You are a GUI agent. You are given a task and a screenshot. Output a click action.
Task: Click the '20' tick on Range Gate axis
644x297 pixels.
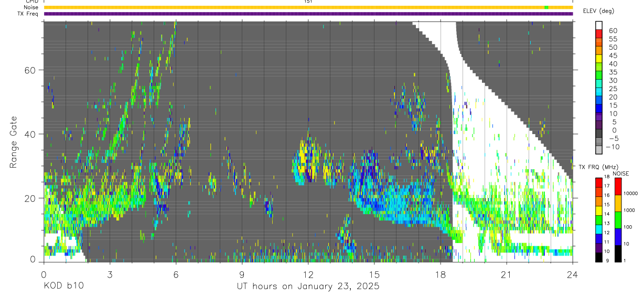(x=30, y=198)
